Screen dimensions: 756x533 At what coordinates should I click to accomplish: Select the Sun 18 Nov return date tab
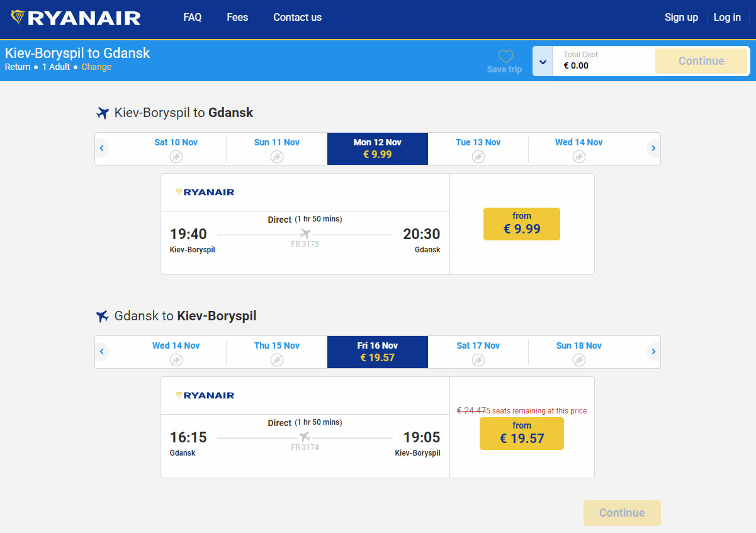[x=579, y=352]
